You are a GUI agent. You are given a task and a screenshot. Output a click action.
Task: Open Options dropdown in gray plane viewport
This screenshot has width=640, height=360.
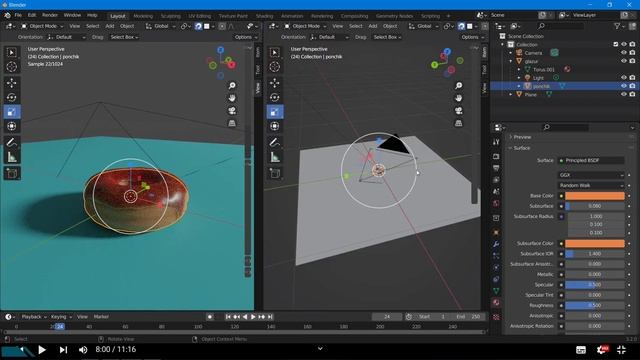473,37
